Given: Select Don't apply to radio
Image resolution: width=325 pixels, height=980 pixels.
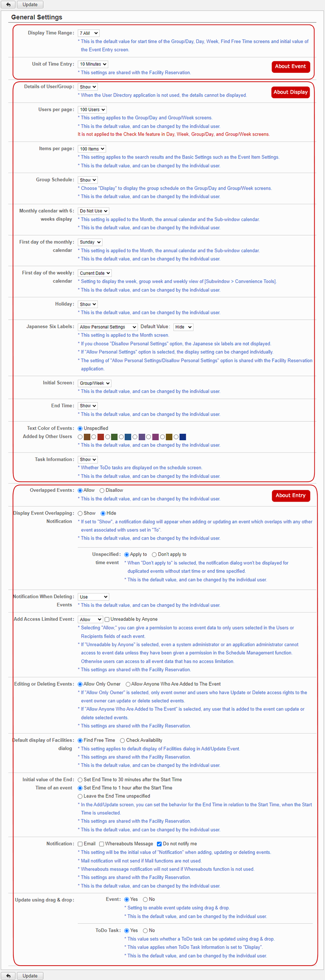Looking at the screenshot, I should [x=155, y=555].
